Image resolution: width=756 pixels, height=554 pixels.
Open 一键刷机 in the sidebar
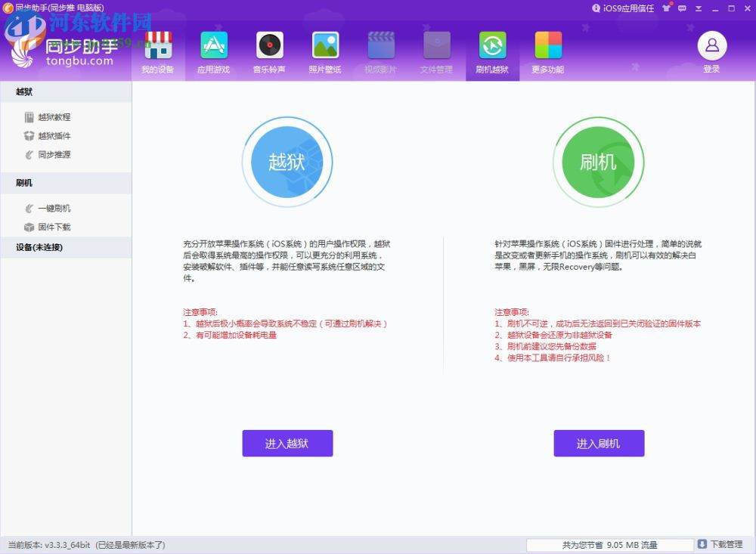click(x=54, y=209)
